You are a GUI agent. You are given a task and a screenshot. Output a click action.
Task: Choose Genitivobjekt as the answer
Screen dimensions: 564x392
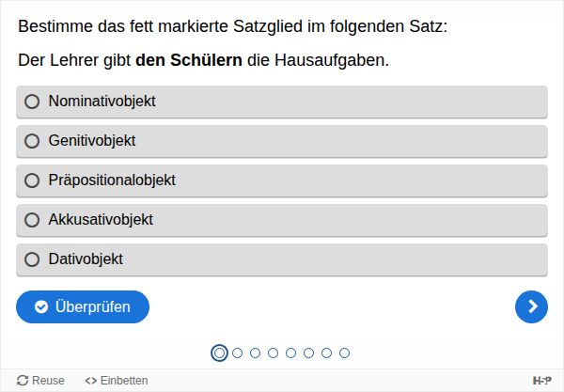click(32, 141)
